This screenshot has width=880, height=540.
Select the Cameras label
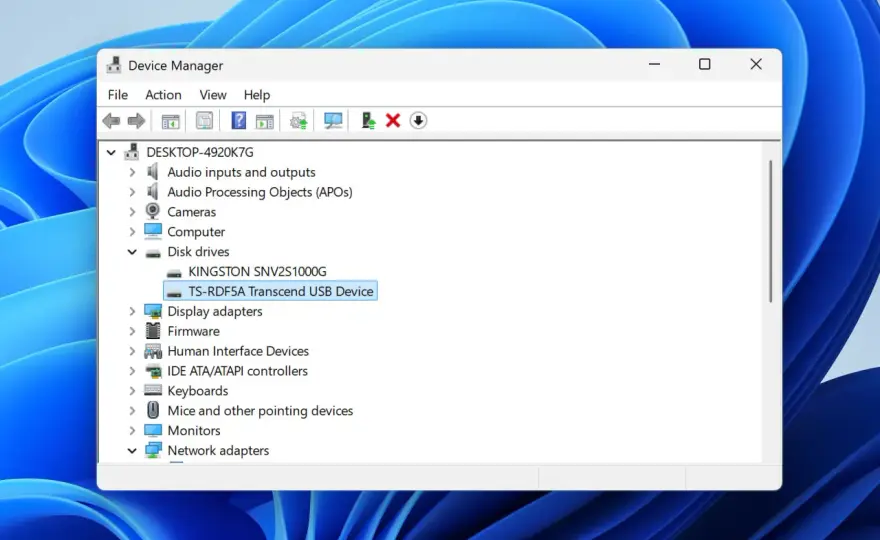pyautogui.click(x=191, y=212)
